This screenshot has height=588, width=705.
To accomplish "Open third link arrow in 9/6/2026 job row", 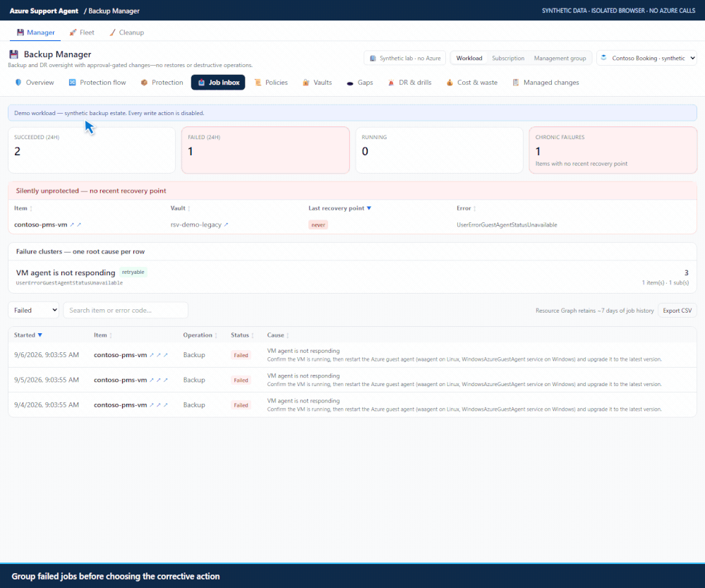I will (x=166, y=355).
